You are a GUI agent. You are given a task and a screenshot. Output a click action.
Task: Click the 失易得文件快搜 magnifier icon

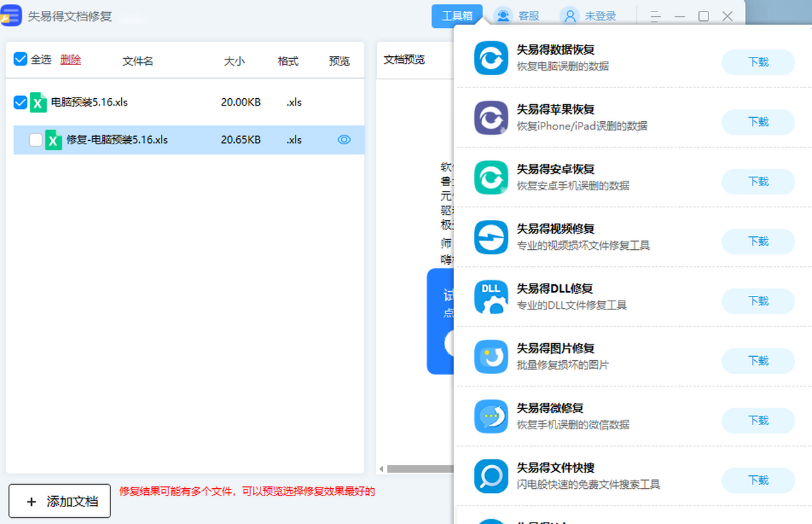491,476
